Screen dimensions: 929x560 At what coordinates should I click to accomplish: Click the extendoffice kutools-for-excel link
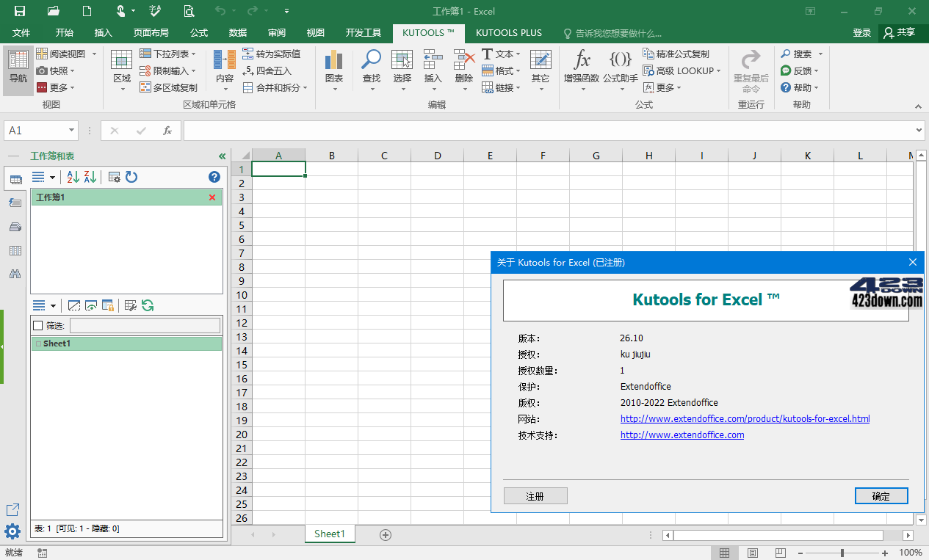[744, 418]
